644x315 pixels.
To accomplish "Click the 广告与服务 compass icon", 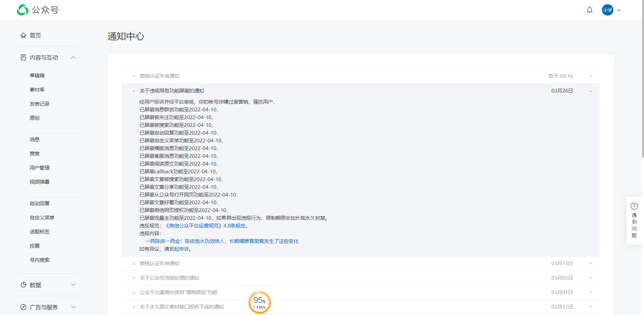I will tap(23, 307).
